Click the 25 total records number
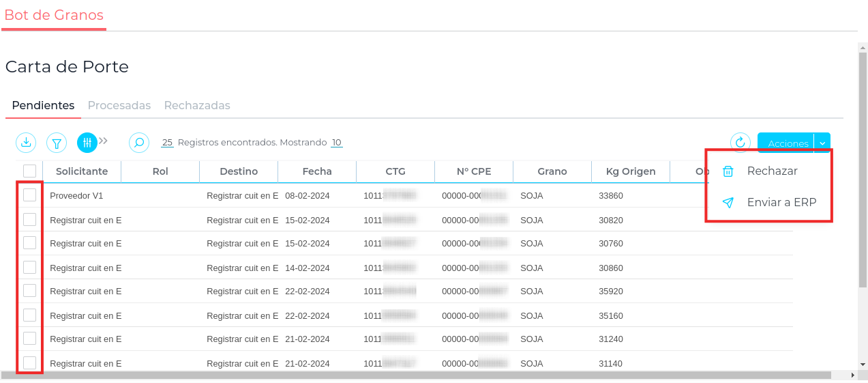Viewport: 868px width, 383px height. [x=167, y=143]
